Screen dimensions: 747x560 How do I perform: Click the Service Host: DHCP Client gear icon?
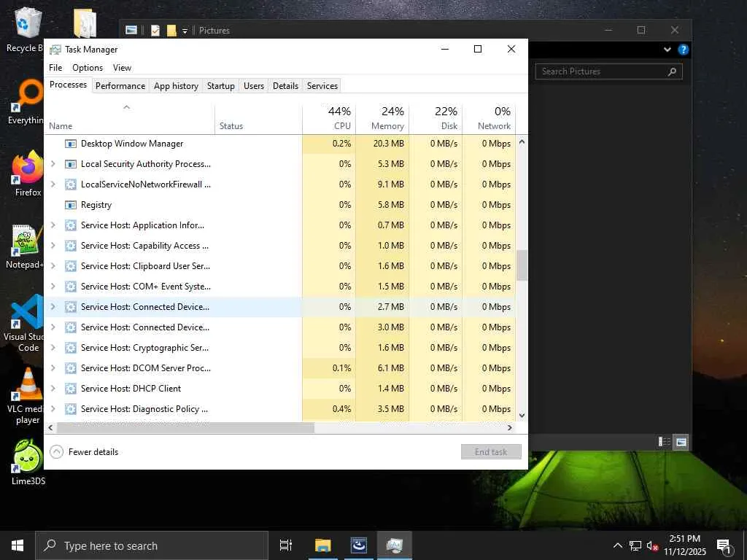[x=71, y=389]
